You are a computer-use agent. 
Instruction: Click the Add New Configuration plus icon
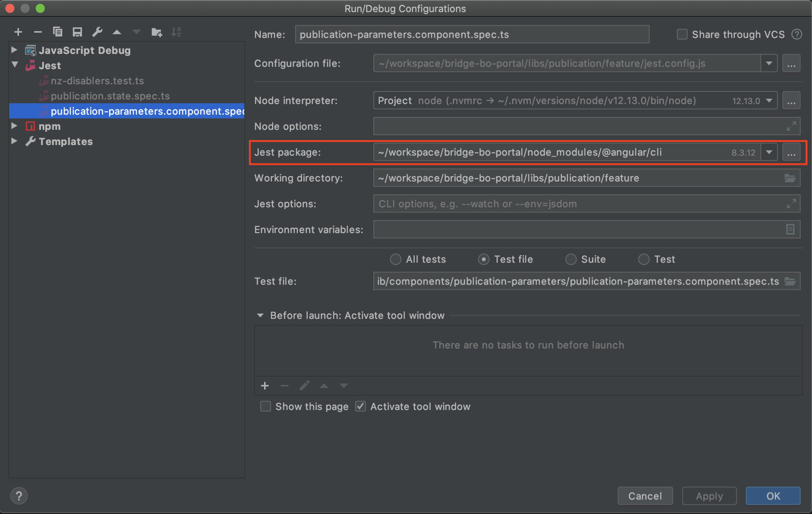18,32
